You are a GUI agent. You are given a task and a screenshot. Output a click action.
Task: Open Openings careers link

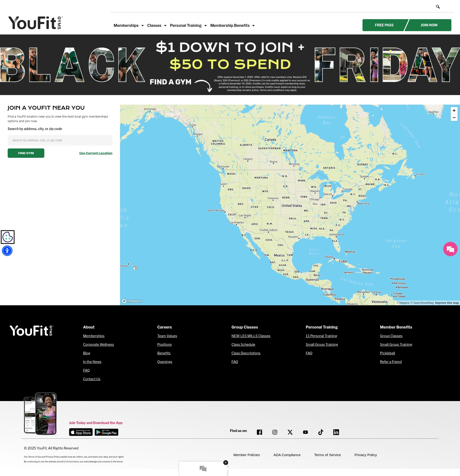[165, 362]
